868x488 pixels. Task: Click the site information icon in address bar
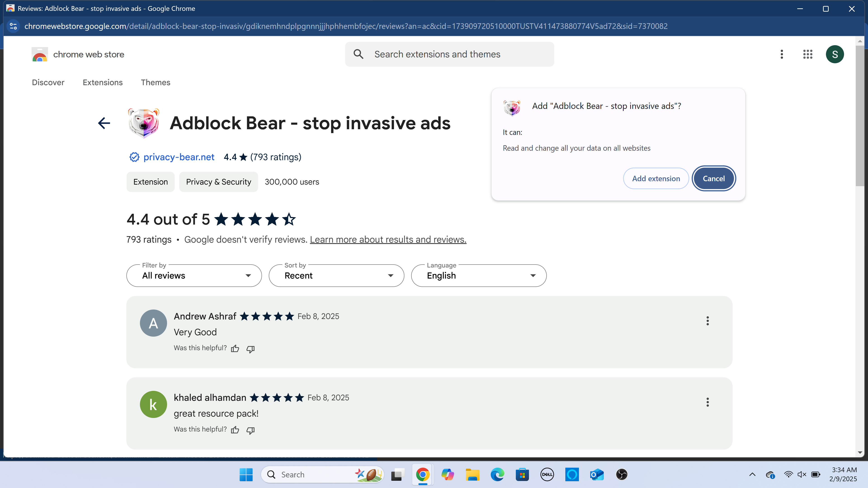coord(14,26)
